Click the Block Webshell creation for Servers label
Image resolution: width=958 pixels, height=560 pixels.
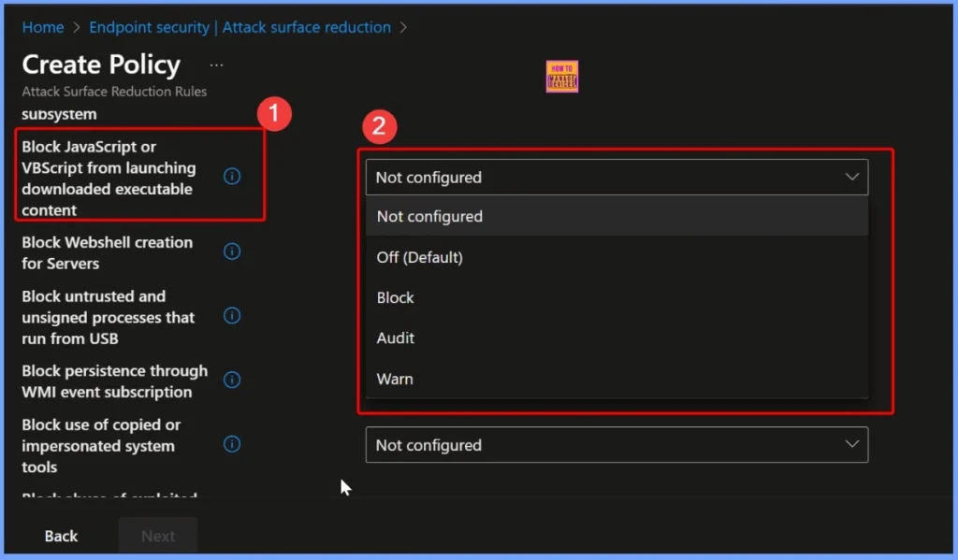107,252
